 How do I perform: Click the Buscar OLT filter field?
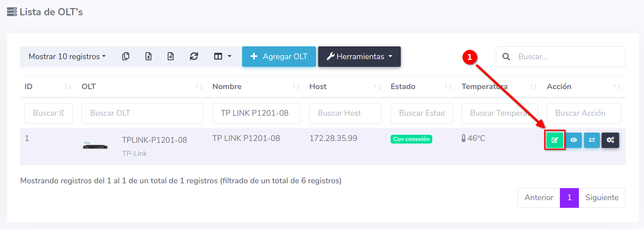142,113
